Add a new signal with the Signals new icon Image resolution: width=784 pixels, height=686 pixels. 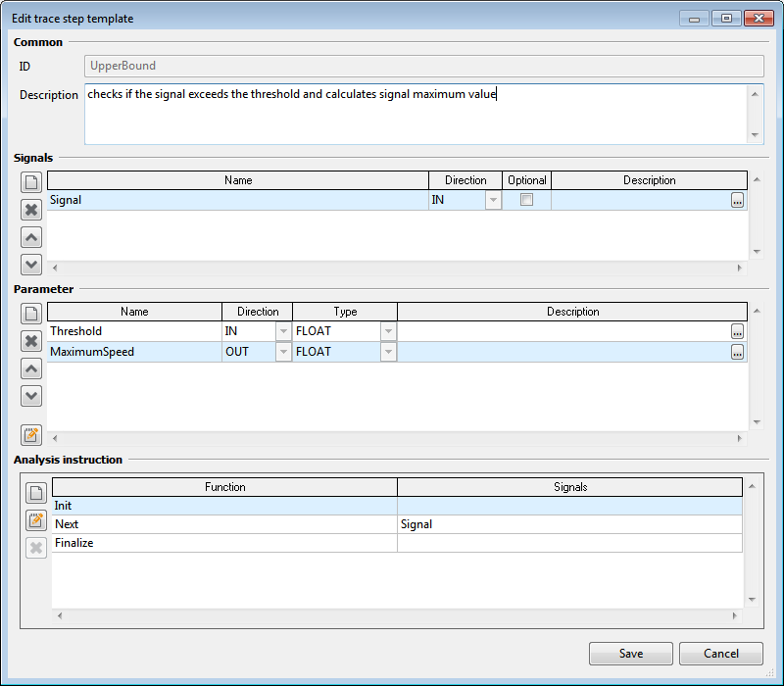click(x=31, y=182)
